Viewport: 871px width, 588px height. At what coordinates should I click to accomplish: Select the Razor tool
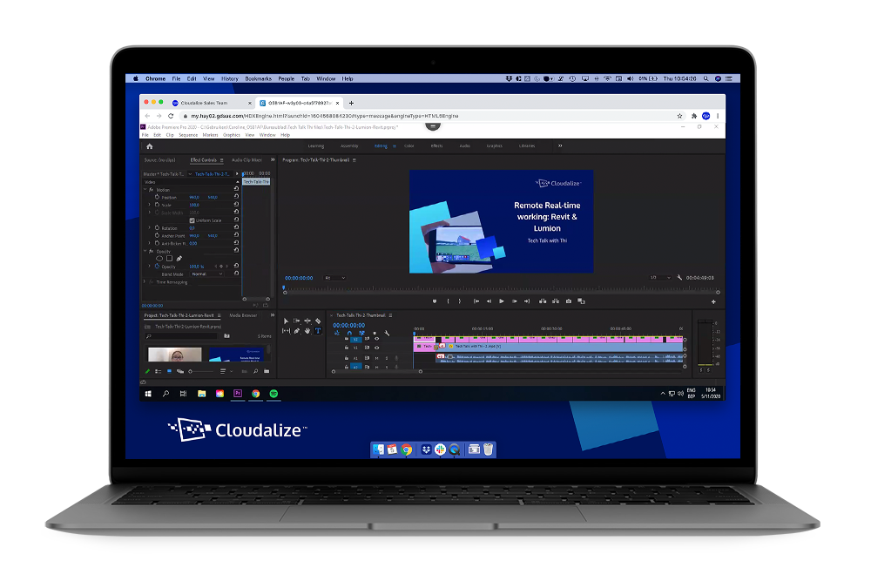click(x=318, y=321)
